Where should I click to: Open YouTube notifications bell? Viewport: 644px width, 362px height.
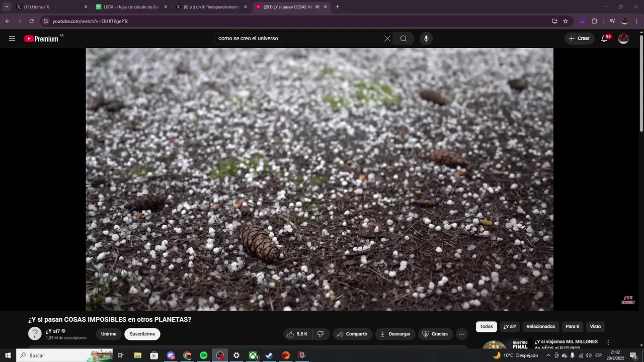605,39
